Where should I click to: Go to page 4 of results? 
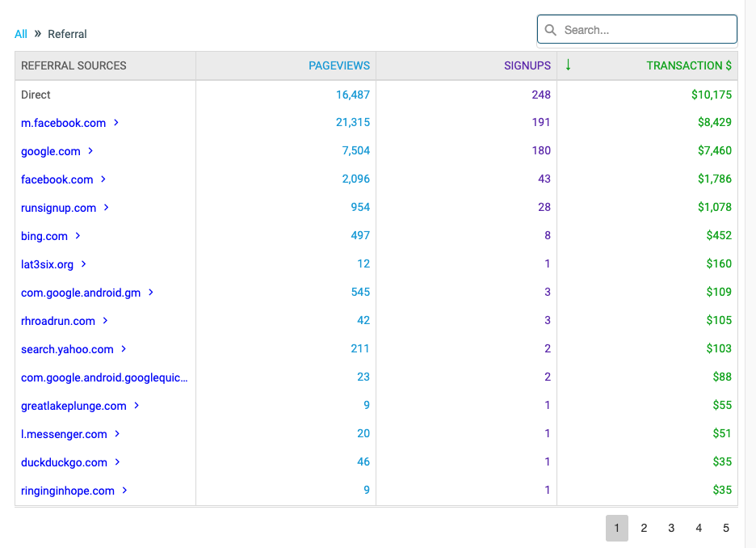(699, 528)
